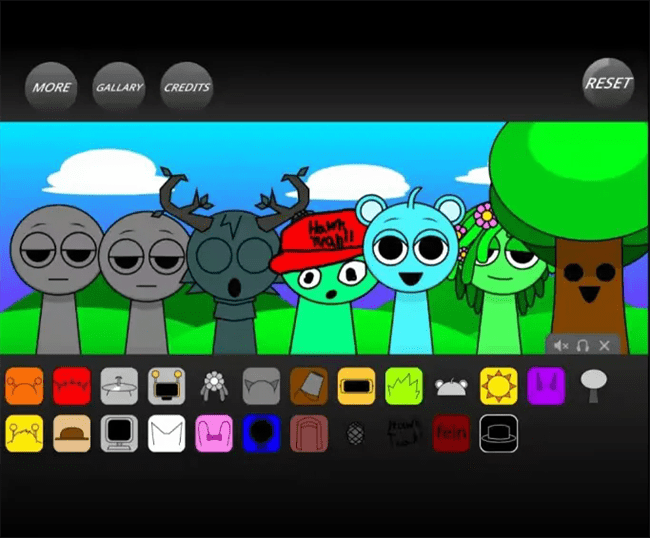
Task: Select the purple horned icon
Action: 545,385
